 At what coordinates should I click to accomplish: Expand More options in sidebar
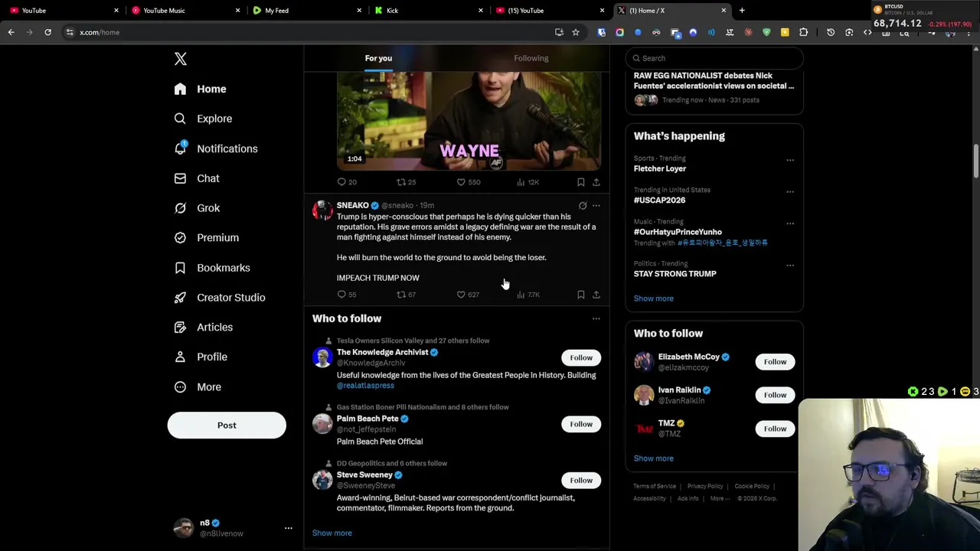[197, 386]
